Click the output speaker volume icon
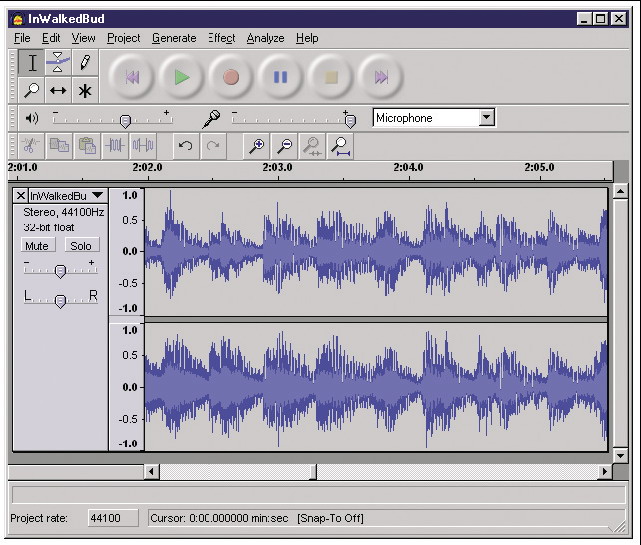Viewport: 641px width, 545px height. 31,119
